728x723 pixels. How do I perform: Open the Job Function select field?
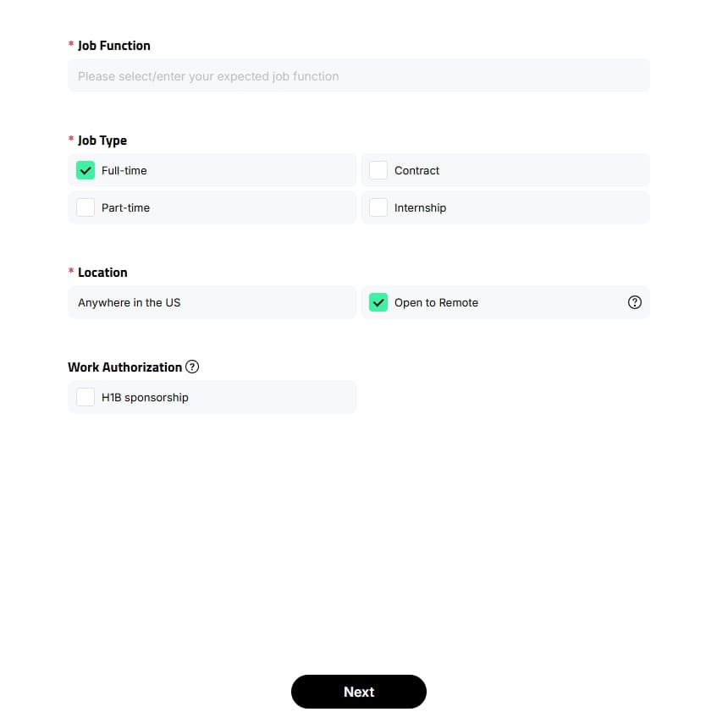(x=359, y=76)
